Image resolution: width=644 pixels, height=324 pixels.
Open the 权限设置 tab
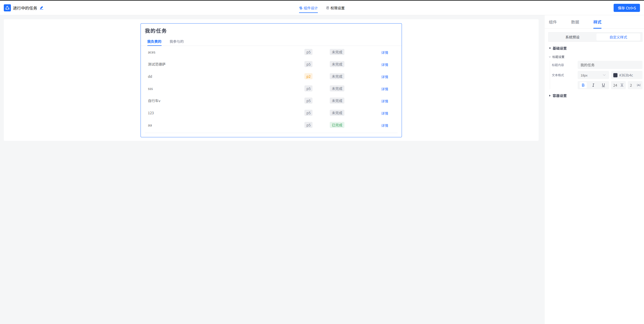(x=335, y=8)
